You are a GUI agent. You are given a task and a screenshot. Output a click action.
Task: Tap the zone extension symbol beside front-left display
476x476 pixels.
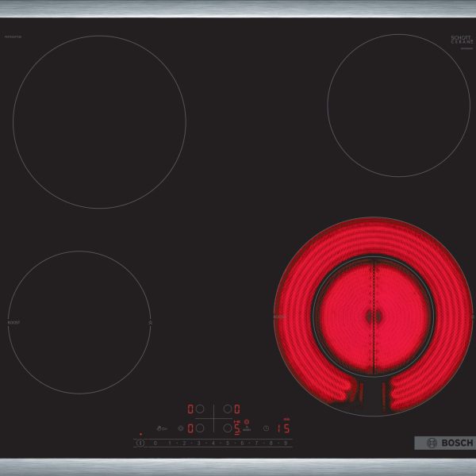pyautogui.click(x=181, y=428)
